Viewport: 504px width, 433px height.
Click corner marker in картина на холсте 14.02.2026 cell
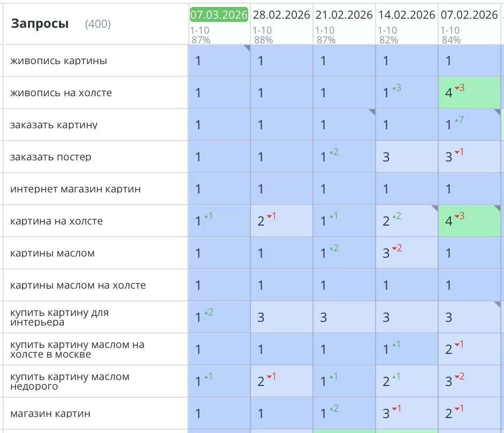pos(434,208)
